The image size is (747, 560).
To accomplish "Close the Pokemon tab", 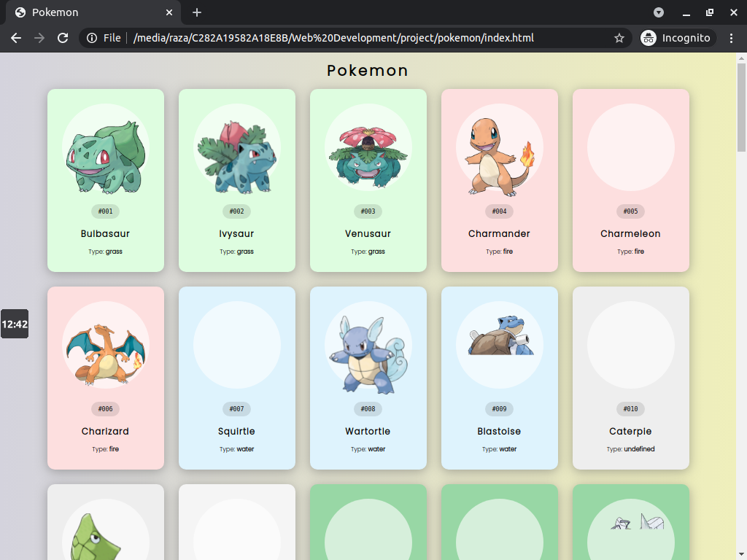I will coord(169,12).
